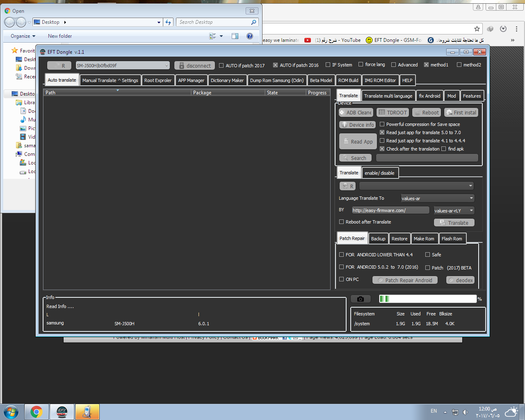Toggle the method1 checkbox

(x=427, y=65)
